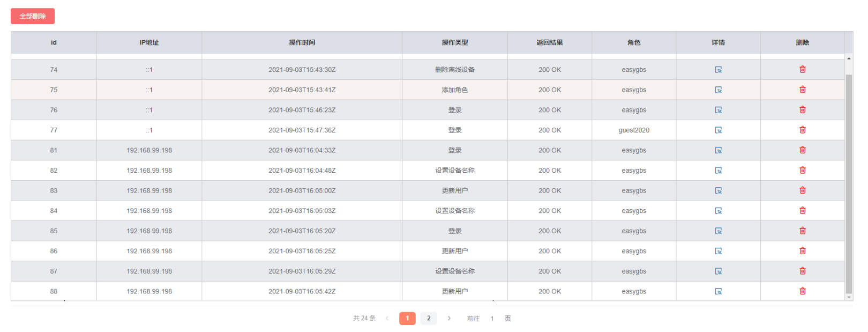868x332 pixels.
Task: Delete log entry 87 with trash icon
Action: pyautogui.click(x=802, y=271)
